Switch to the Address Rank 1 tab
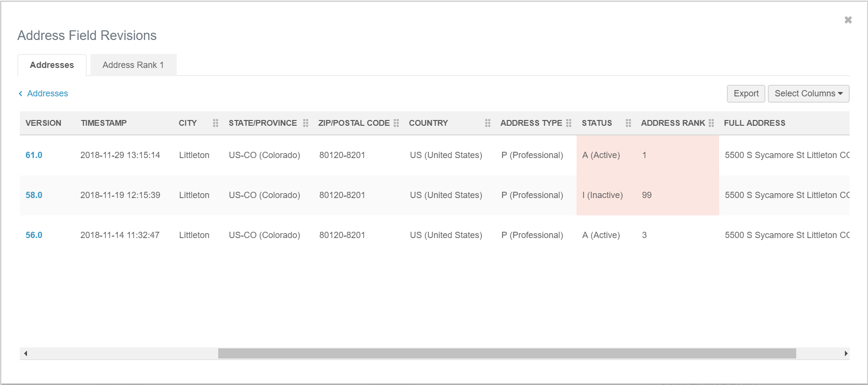The image size is (868, 385). 133,65
